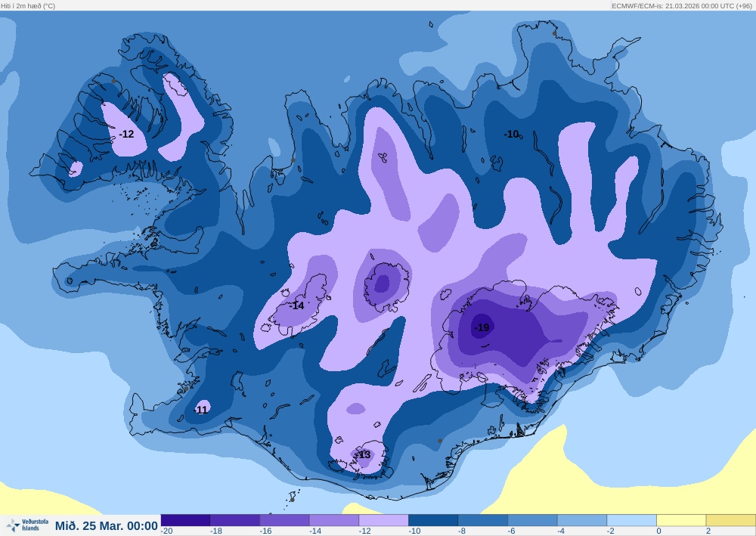
Task: Select the 0 to 2 pale yellow swatch
Action: [681, 520]
